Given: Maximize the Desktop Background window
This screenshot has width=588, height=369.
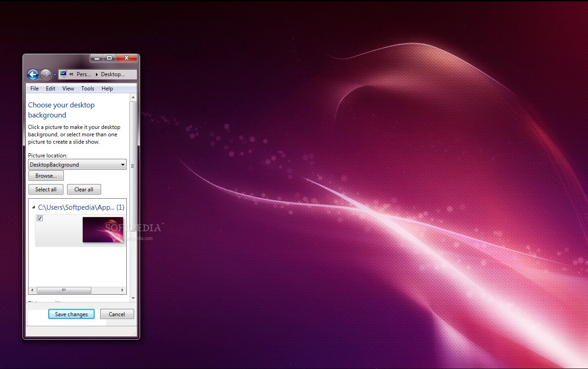Looking at the screenshot, I should tap(109, 58).
